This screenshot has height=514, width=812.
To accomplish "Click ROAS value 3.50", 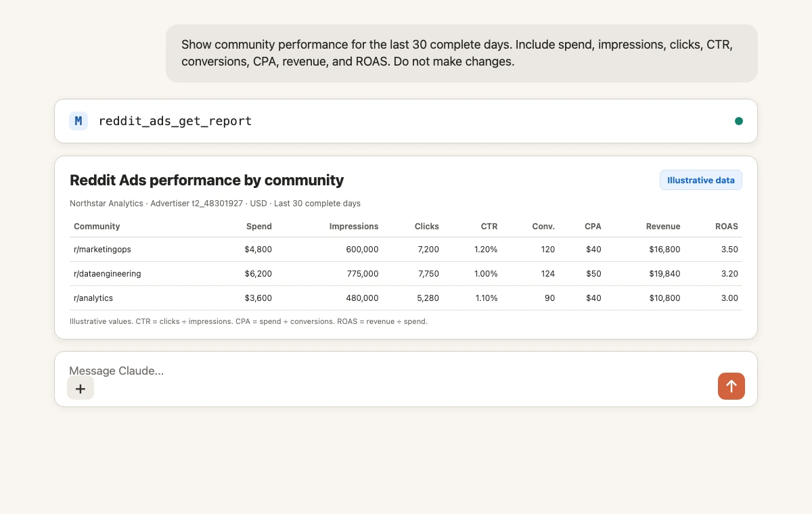I will (729, 250).
